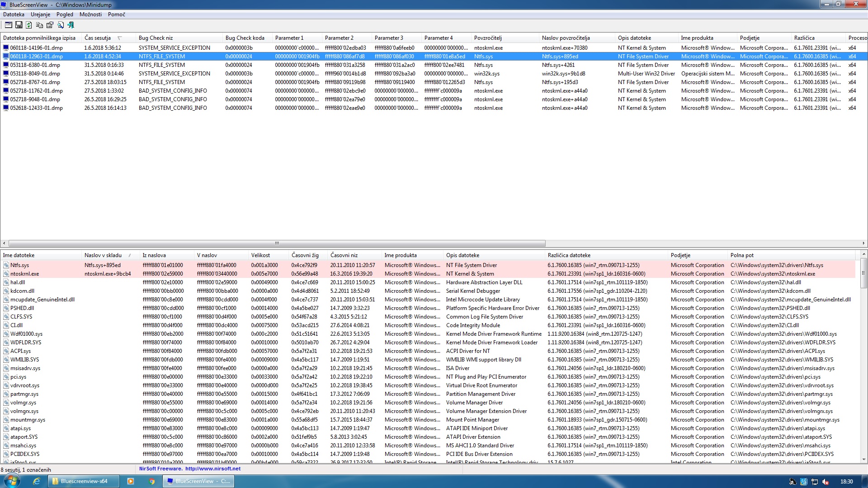Click the Properties toolbar icon
868x488 pixels.
point(50,25)
